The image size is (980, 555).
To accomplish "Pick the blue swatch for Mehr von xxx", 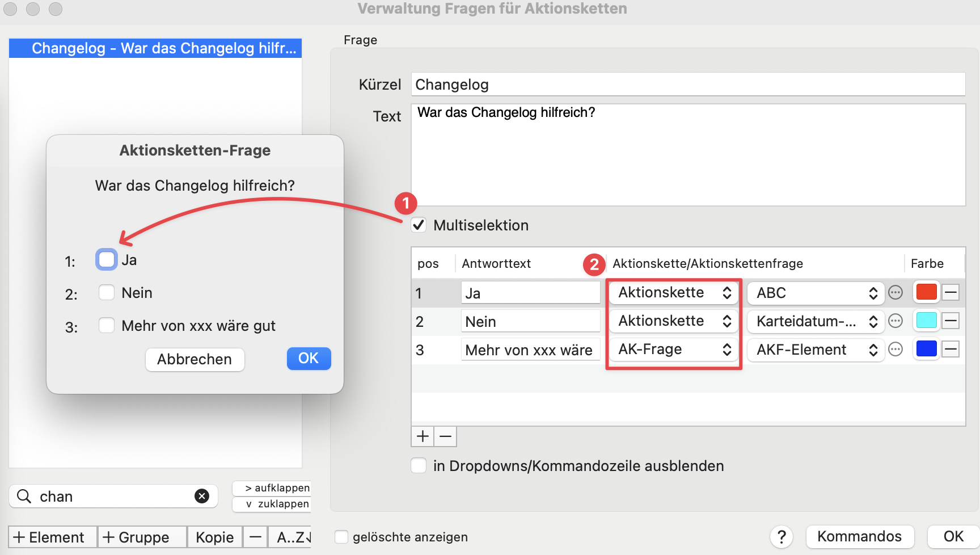I will point(927,349).
